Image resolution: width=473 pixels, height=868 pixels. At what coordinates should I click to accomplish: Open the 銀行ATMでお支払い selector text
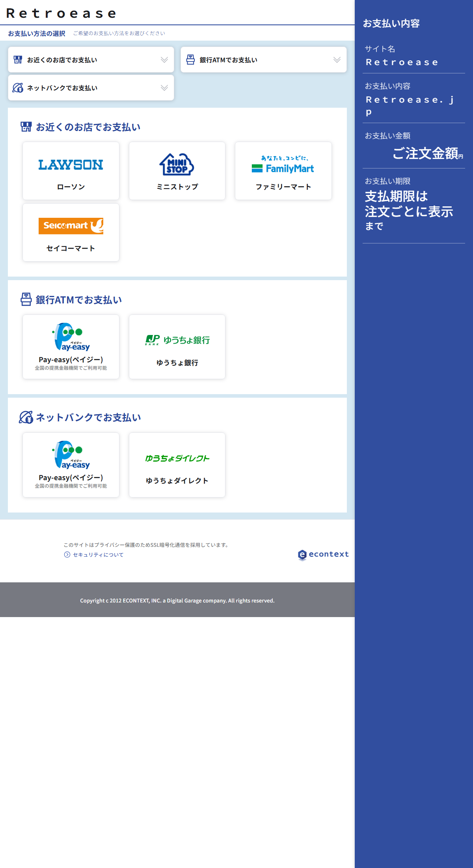coord(228,60)
